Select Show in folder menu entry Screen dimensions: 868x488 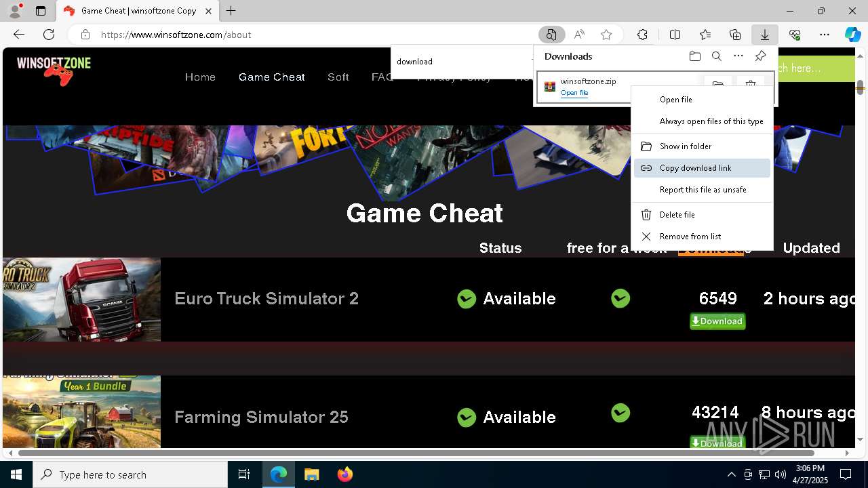702,146
